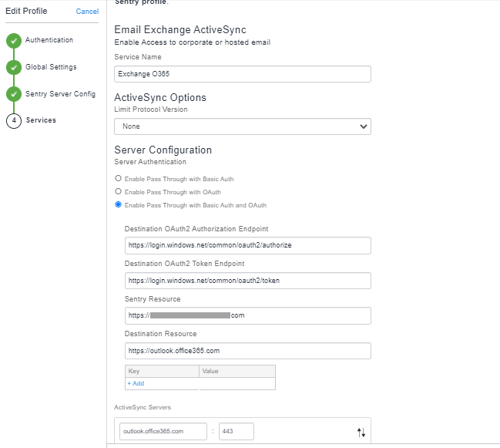Viewport: 500px width, 448px height.
Task: Open the Sentry Server Config step
Action: 60,94
